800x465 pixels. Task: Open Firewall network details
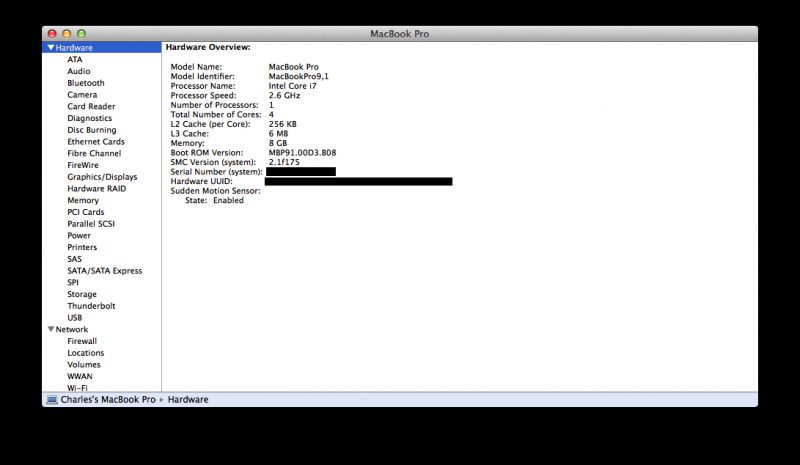pos(82,341)
